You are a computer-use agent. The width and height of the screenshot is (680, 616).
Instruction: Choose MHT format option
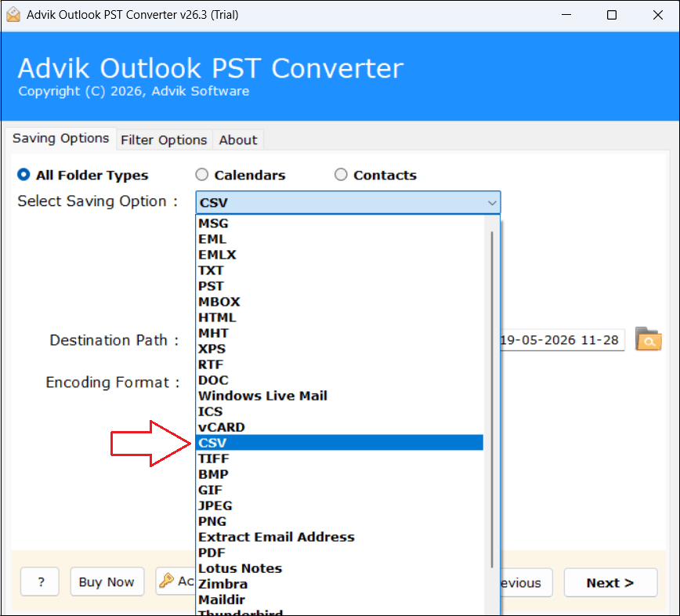pos(340,333)
